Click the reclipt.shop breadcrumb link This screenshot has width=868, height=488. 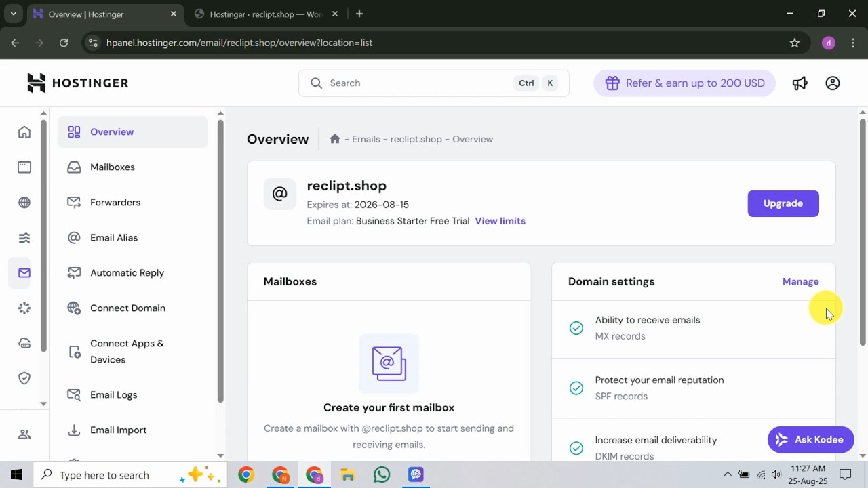click(416, 139)
